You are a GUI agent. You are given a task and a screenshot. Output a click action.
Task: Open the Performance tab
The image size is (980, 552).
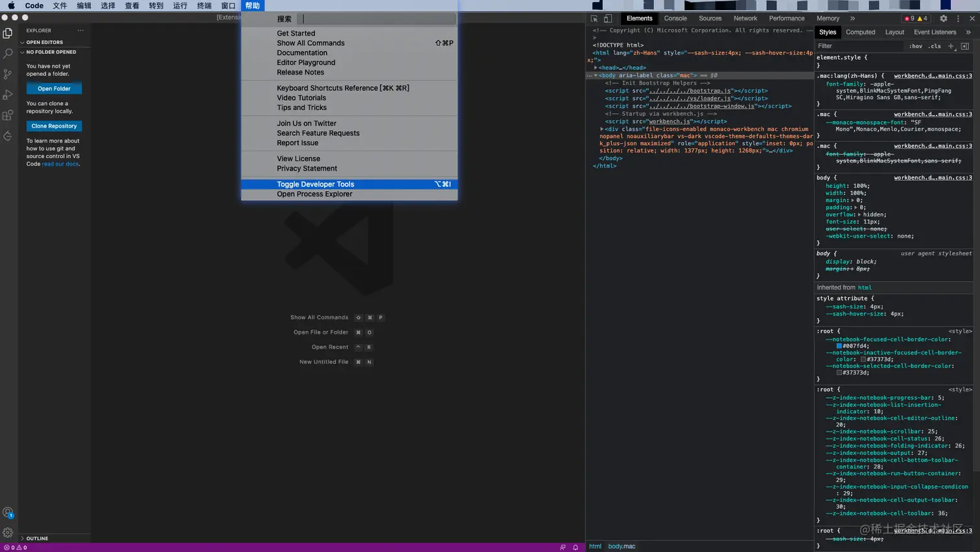pyautogui.click(x=787, y=19)
